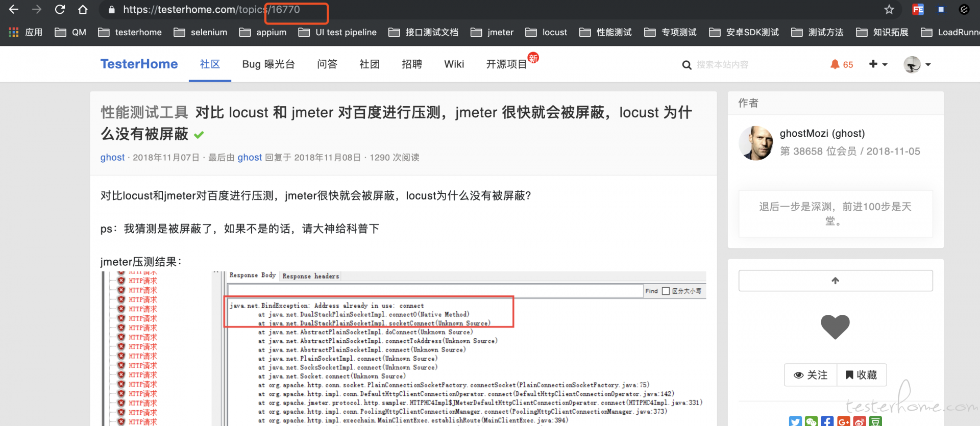Open ghostMozi (ghost) profile link
Screen dimensions: 980x426
pyautogui.click(x=822, y=134)
